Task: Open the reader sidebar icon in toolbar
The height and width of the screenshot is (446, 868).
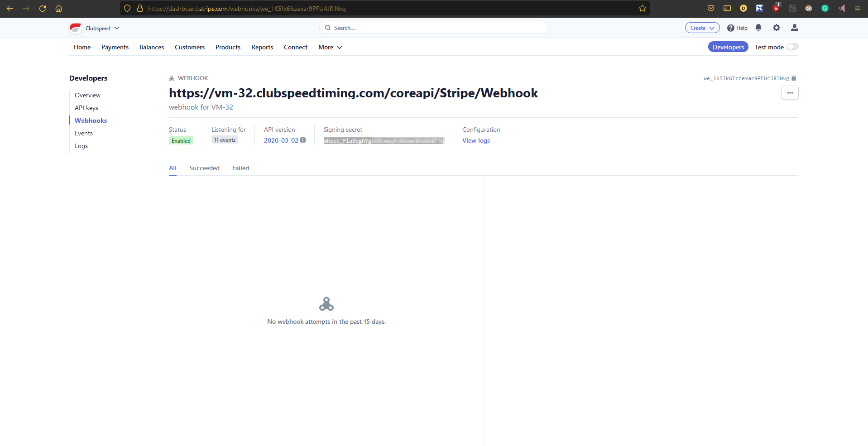Action: click(727, 8)
